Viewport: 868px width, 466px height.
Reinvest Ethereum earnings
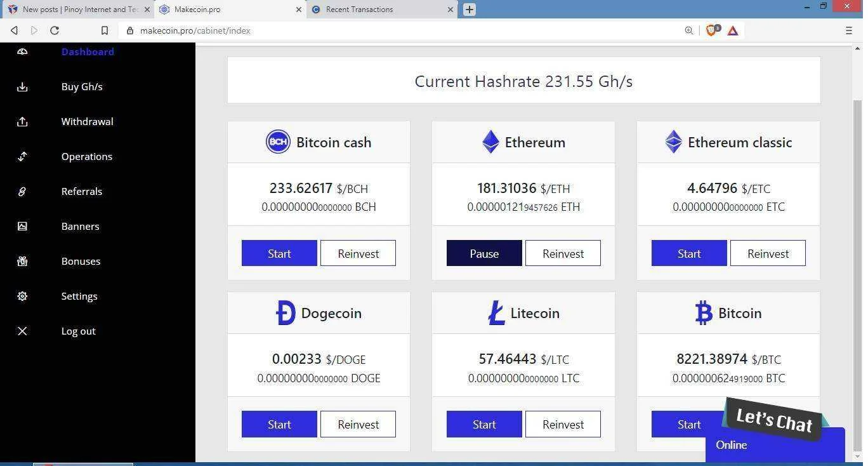tap(563, 253)
